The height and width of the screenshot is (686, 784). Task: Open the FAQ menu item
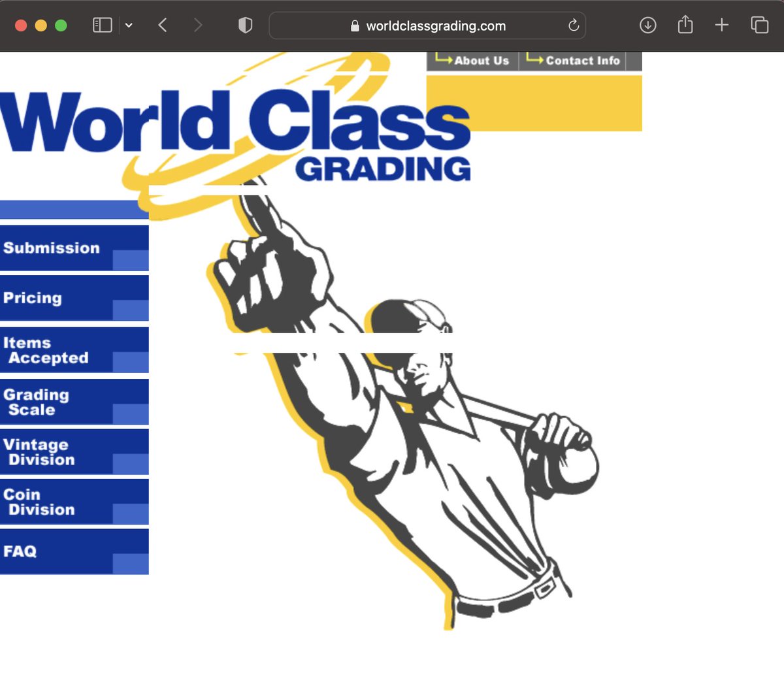pos(74,552)
